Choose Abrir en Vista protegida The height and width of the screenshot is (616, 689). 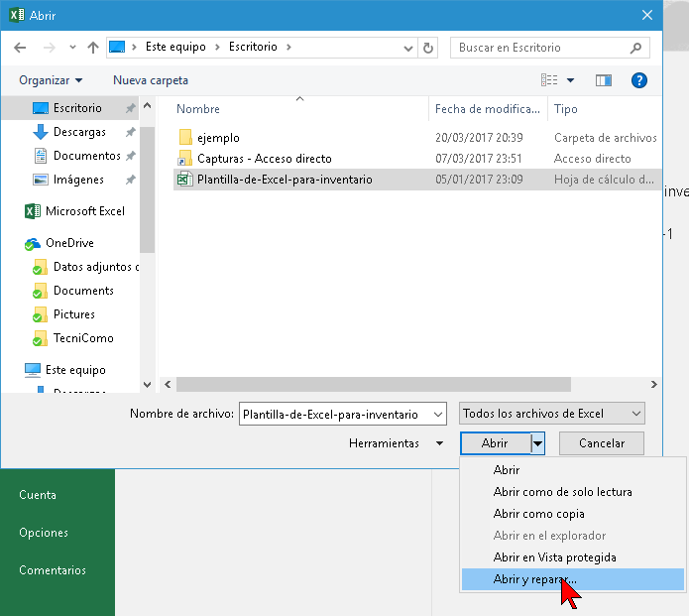tap(573, 557)
